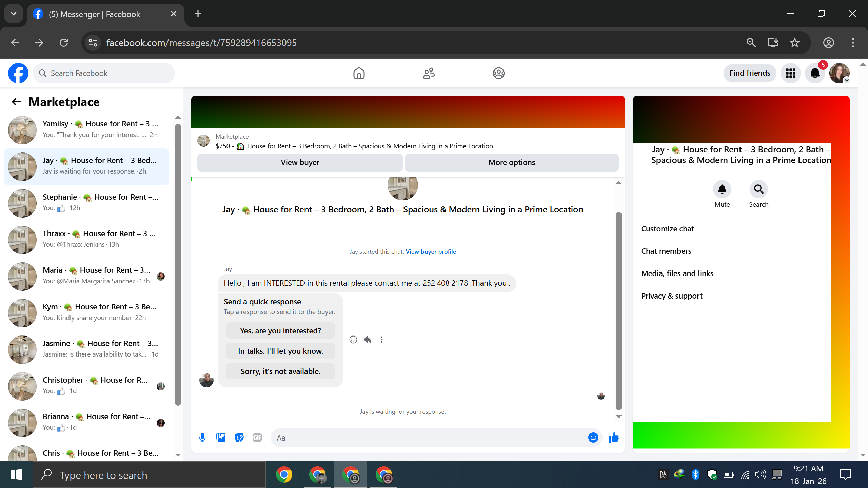868x488 pixels.
Task: Click the reply arrow next to message
Action: pos(368,340)
